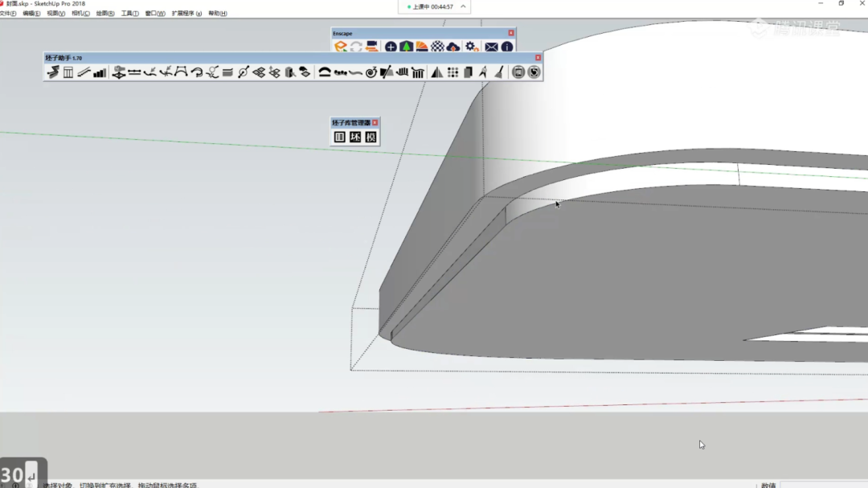This screenshot has width=868, height=488.
Task: Click the dark striped rectangle icon in 坯子助手
Action: 227,72
